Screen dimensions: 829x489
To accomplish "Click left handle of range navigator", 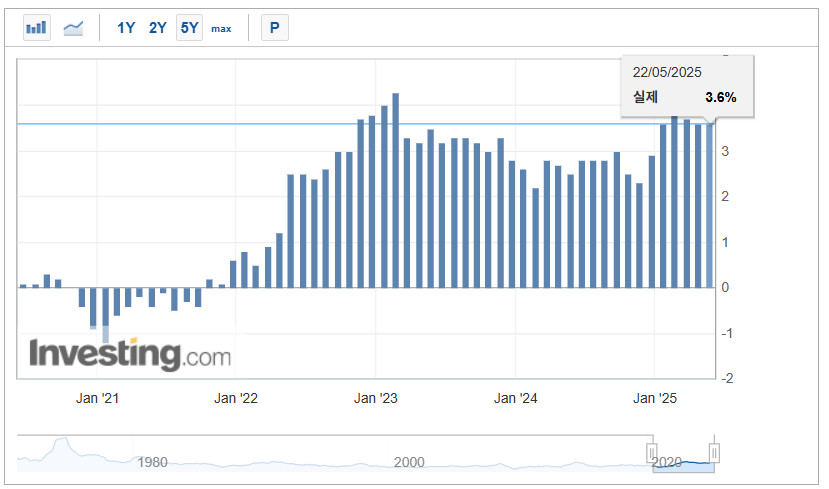I will pyautogui.click(x=652, y=453).
